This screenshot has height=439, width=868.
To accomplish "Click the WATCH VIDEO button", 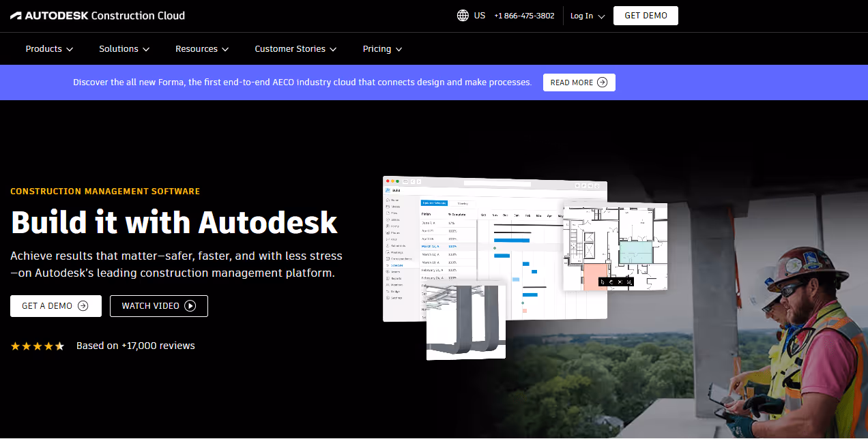I will 159,306.
